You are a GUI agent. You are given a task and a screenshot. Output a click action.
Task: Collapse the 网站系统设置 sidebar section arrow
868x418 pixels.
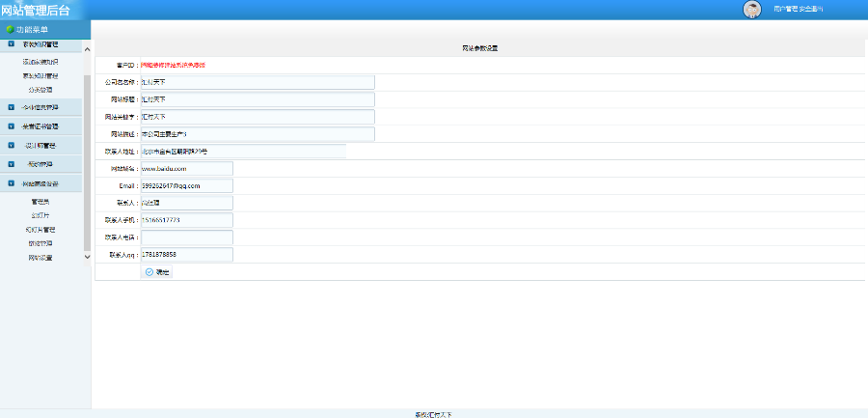point(11,183)
